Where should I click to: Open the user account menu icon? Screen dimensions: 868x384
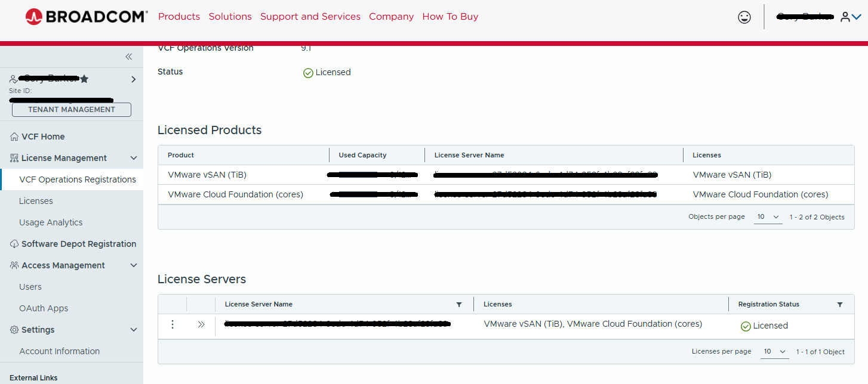pyautogui.click(x=851, y=17)
